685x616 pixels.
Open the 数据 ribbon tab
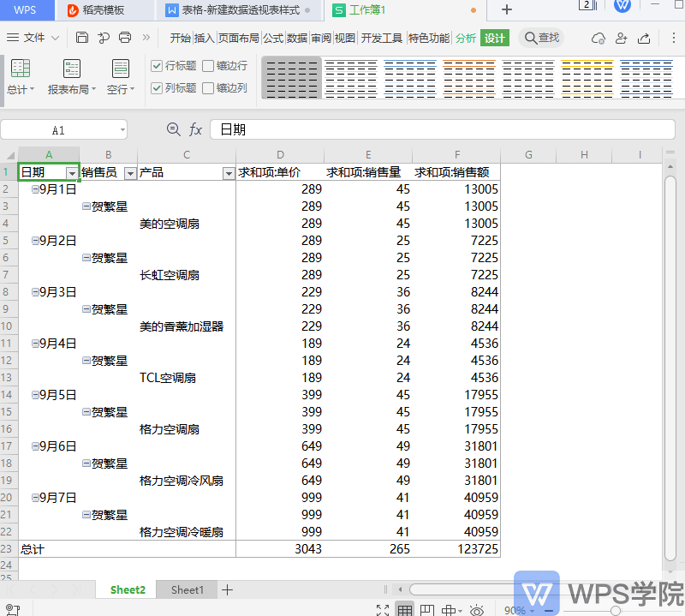pyautogui.click(x=297, y=38)
